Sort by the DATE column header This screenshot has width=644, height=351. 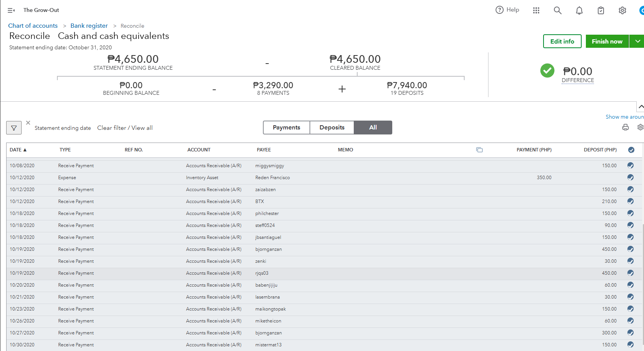click(x=18, y=150)
